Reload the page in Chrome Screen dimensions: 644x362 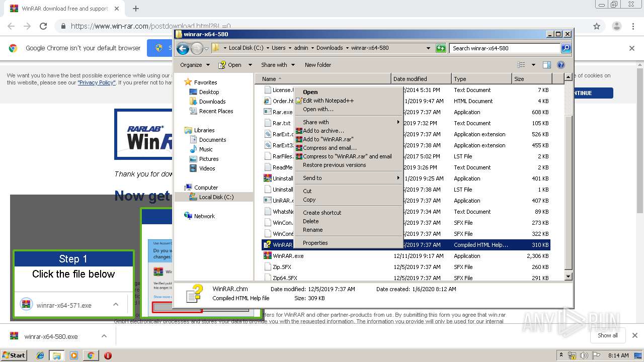click(43, 26)
